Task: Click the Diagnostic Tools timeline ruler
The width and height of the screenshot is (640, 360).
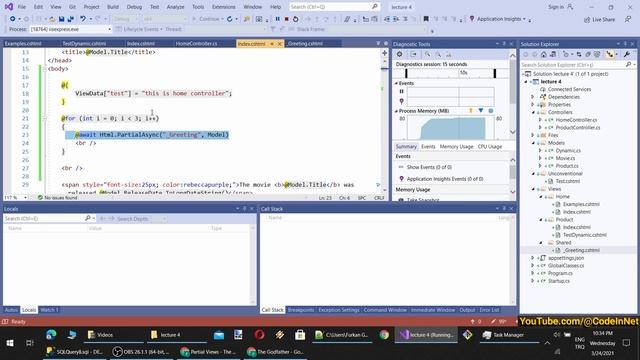Action: pyautogui.click(x=450, y=73)
